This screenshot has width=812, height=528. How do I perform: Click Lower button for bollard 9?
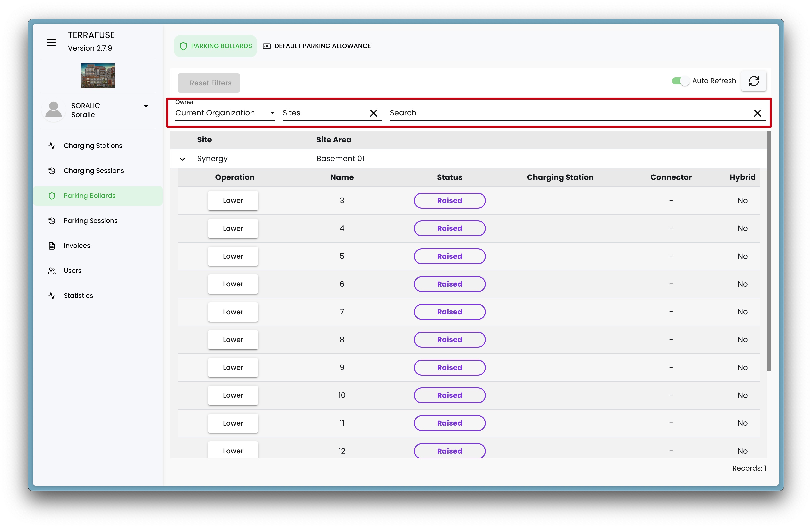tap(233, 367)
